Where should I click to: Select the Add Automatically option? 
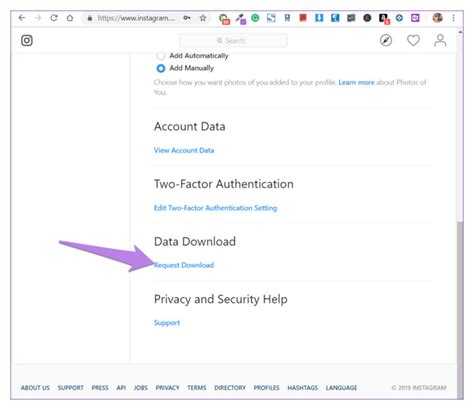tap(161, 56)
